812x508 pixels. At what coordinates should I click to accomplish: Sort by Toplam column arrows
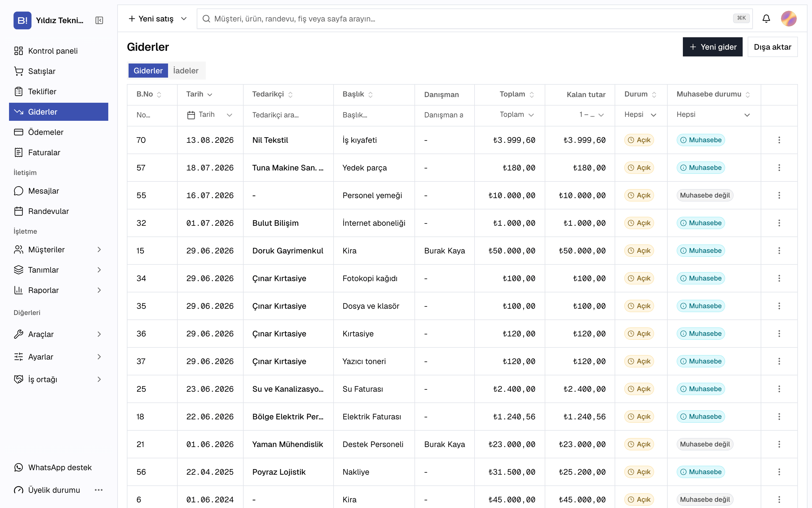pyautogui.click(x=531, y=95)
